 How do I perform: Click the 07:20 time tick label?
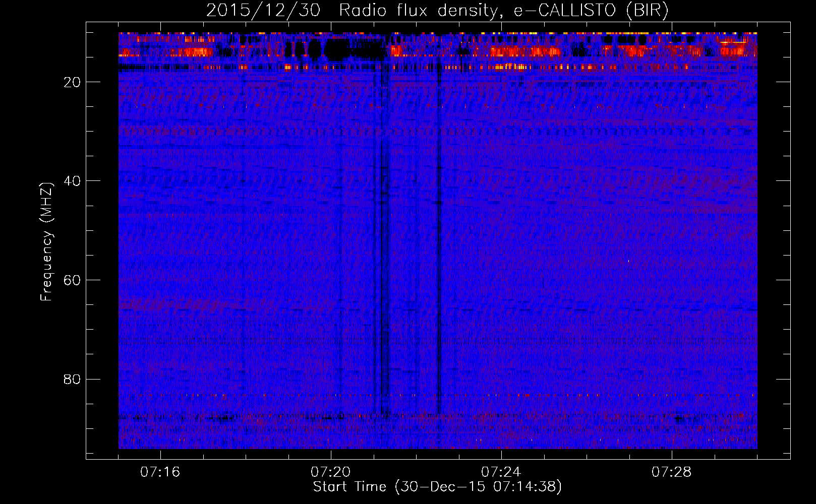coord(331,472)
